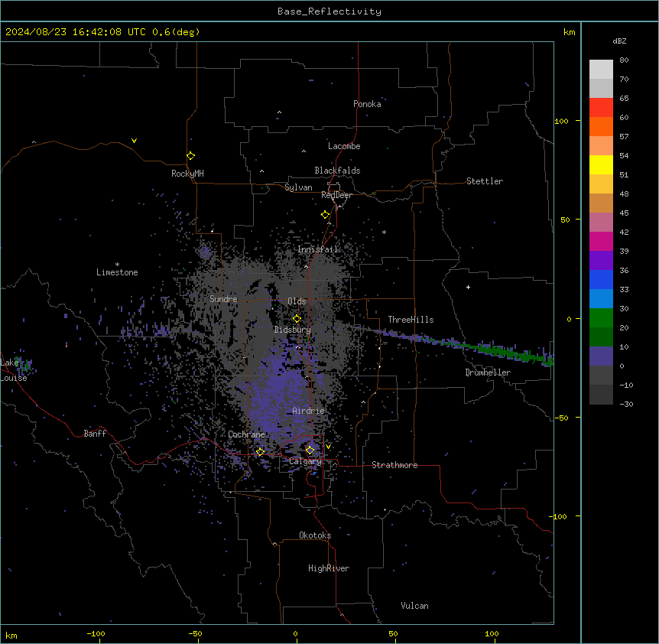Click the Okotoks label

click(x=315, y=535)
